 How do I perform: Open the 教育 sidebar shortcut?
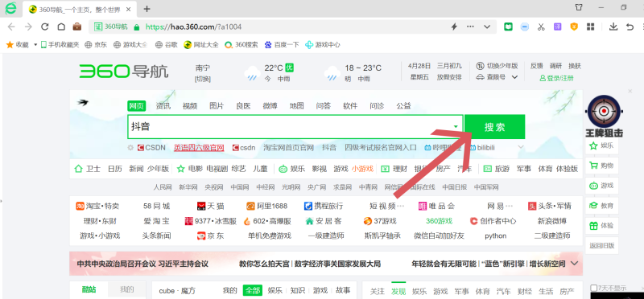[x=601, y=206]
